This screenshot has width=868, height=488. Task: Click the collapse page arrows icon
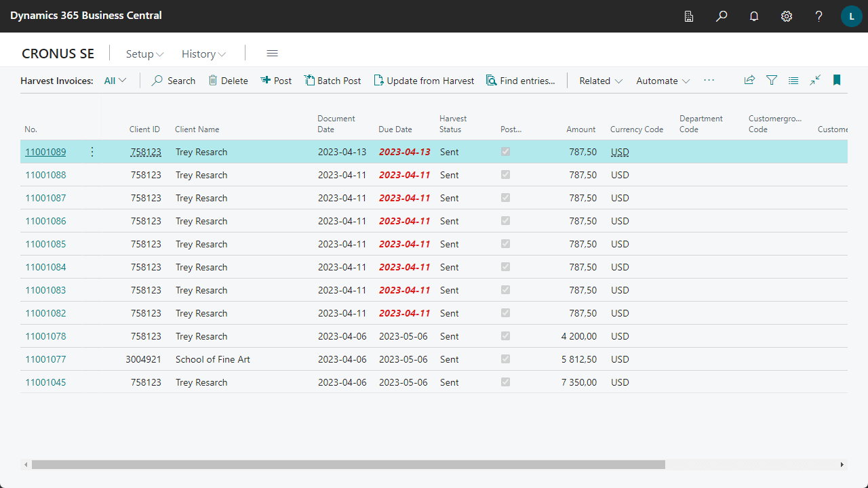(x=815, y=80)
